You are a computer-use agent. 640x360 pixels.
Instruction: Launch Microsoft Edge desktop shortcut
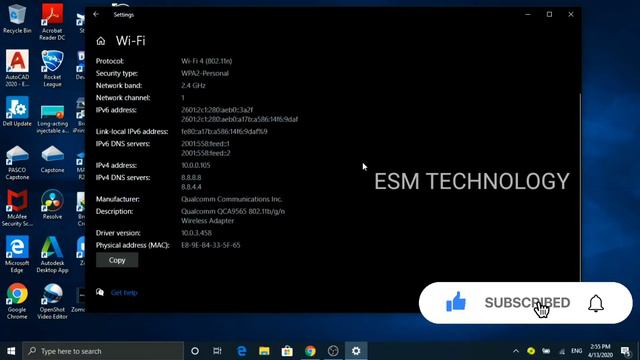point(17,254)
